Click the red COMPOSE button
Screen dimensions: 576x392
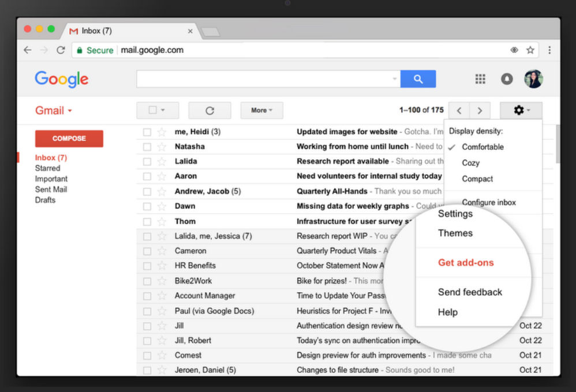[69, 139]
